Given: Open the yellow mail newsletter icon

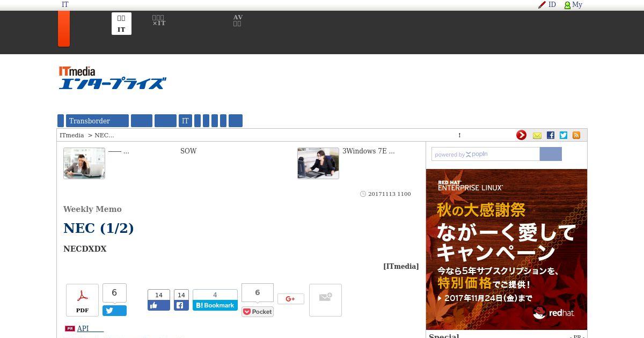Looking at the screenshot, I should click(x=537, y=136).
